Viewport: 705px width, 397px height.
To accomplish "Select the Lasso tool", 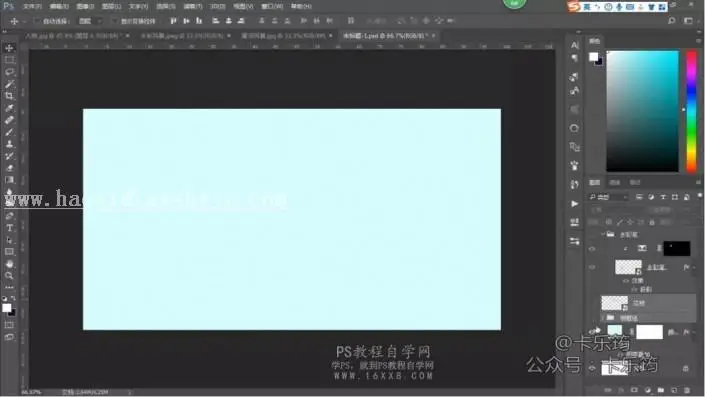I will [x=9, y=72].
